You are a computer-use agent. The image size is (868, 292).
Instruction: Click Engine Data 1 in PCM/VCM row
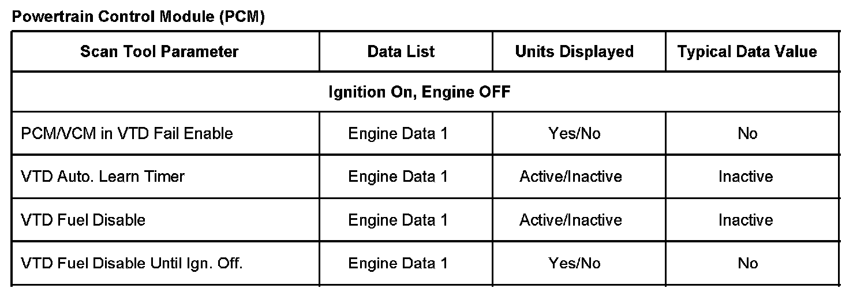click(x=398, y=134)
